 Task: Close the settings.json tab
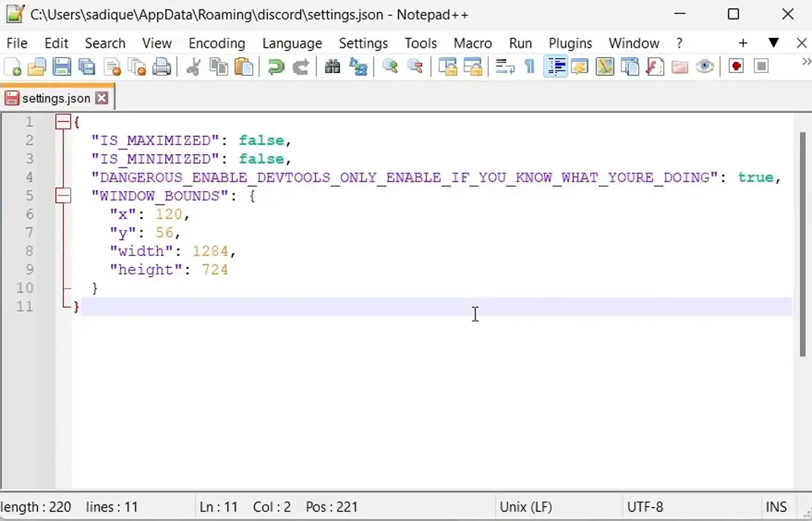(x=102, y=98)
